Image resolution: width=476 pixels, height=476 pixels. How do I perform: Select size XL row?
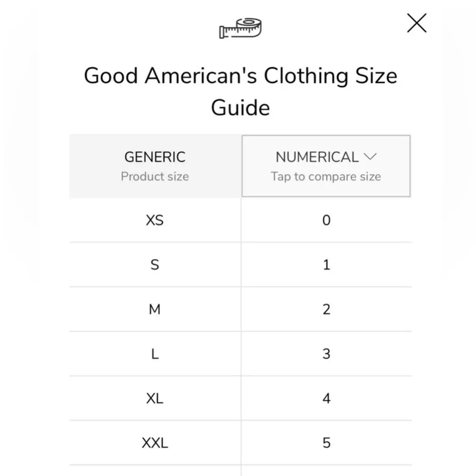pyautogui.click(x=154, y=398)
